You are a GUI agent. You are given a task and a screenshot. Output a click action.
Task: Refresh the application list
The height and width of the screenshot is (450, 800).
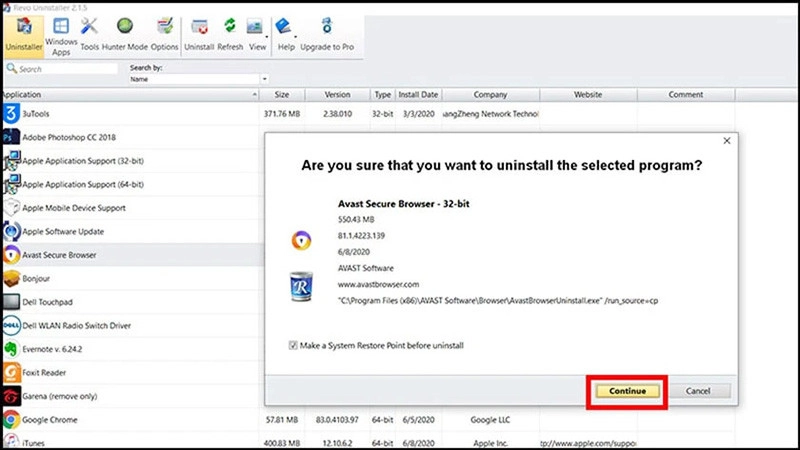point(230,35)
